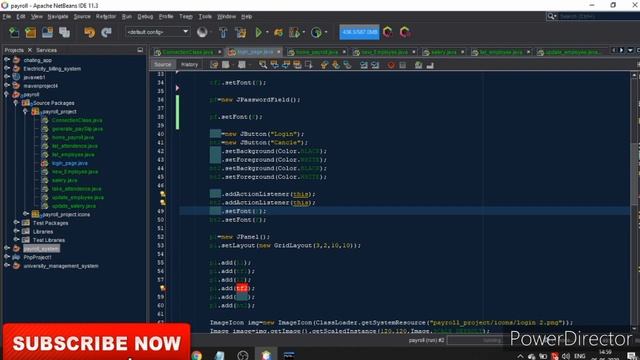Select update_employee.java in project tree
The height and width of the screenshot is (360, 640).
(78, 198)
